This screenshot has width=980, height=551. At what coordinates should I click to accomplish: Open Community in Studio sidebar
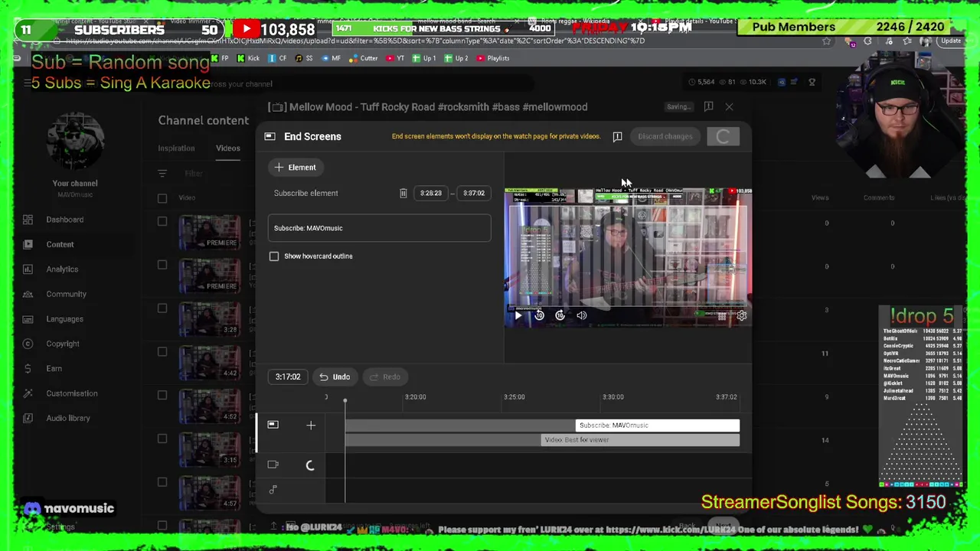click(66, 294)
